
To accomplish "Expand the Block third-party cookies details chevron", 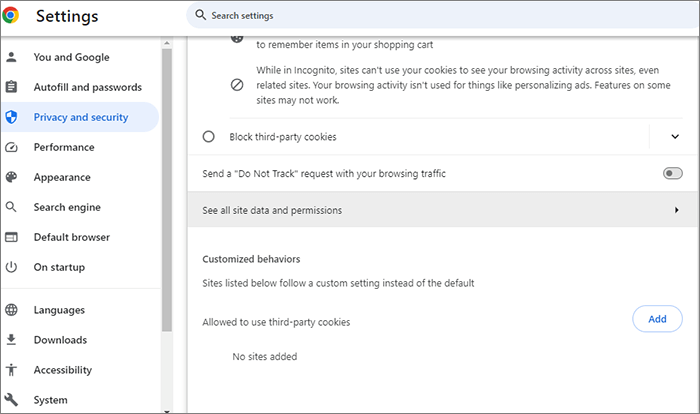I will click(675, 137).
